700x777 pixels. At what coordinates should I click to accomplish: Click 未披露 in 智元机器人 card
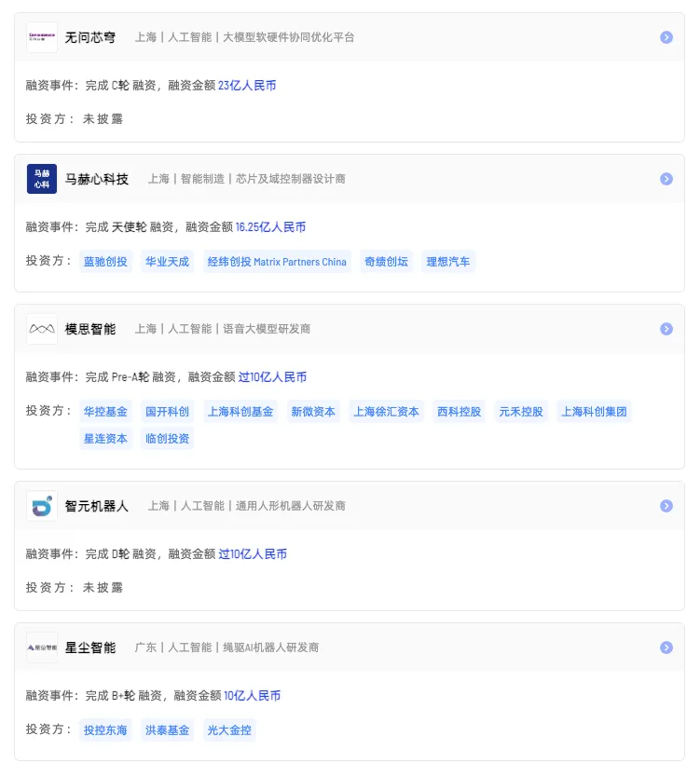(x=103, y=588)
